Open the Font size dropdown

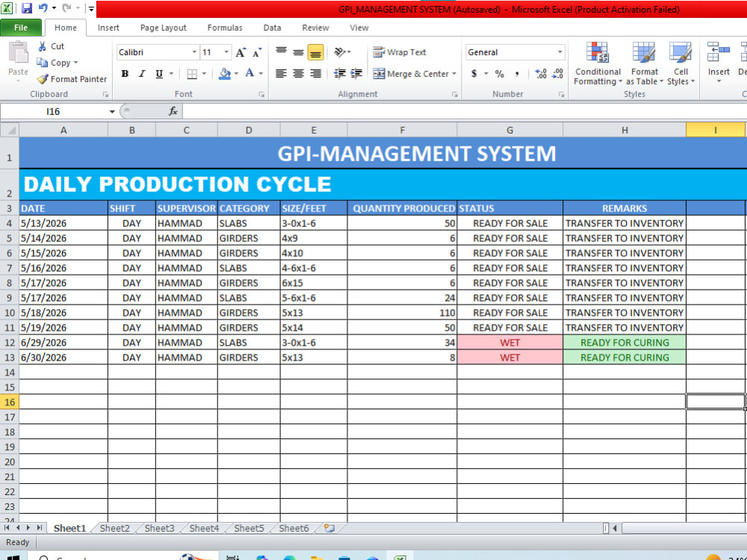[226, 52]
